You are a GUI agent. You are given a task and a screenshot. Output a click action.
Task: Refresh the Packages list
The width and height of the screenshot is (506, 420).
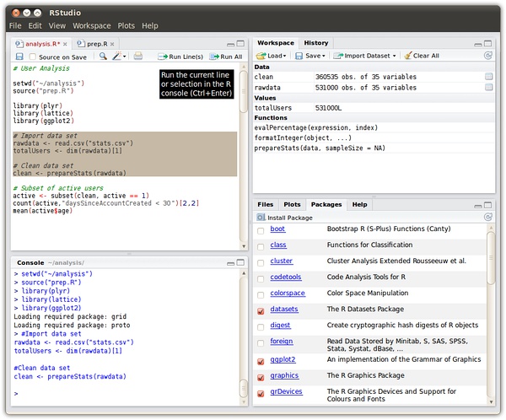pyautogui.click(x=488, y=217)
